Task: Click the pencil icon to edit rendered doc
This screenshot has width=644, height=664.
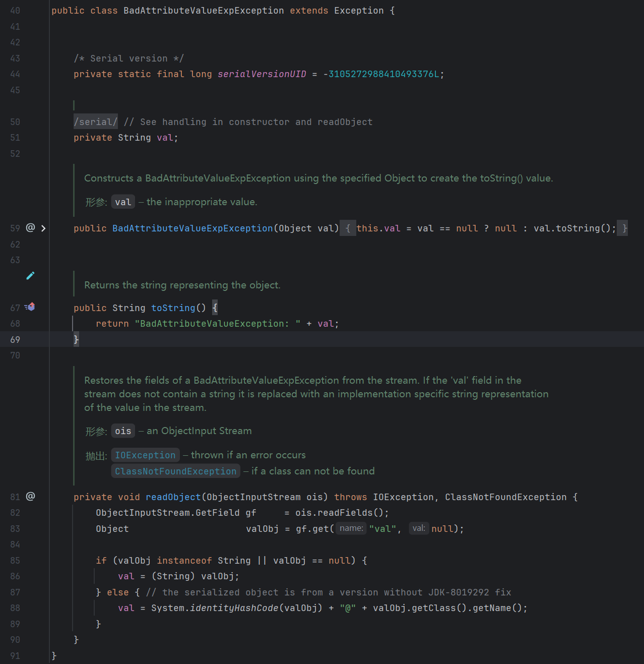Action: pyautogui.click(x=30, y=275)
